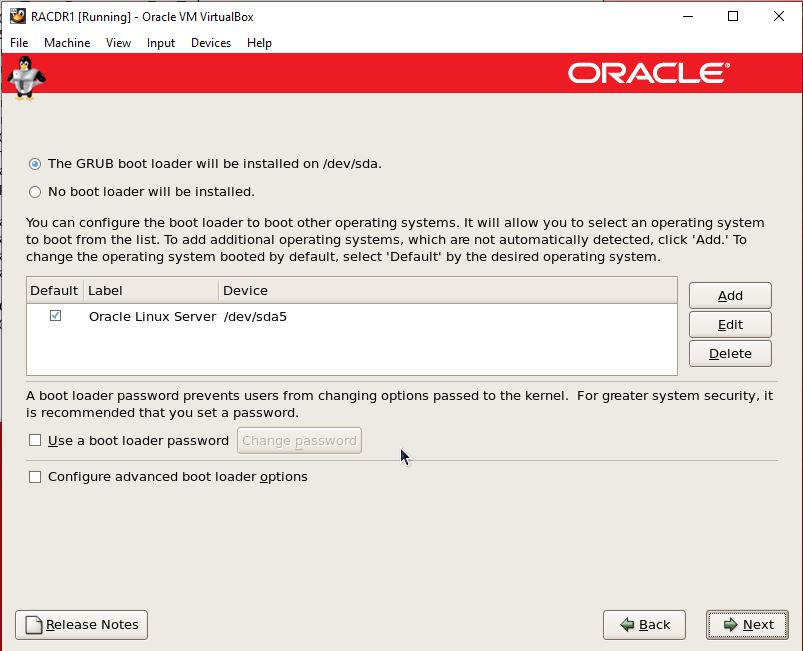Select the Oracle Linux Server label entry
The width and height of the screenshot is (803, 651).
click(152, 317)
